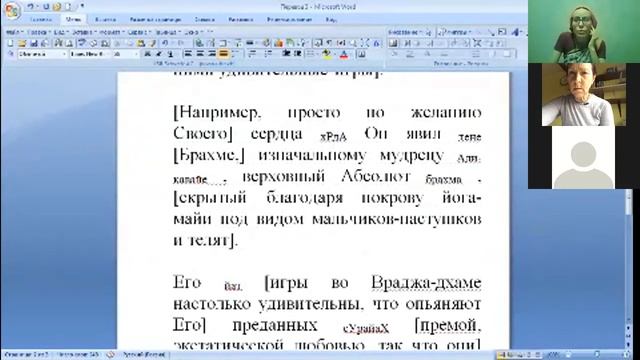Switch to the Разметка страницы ribbon tab

point(155,19)
